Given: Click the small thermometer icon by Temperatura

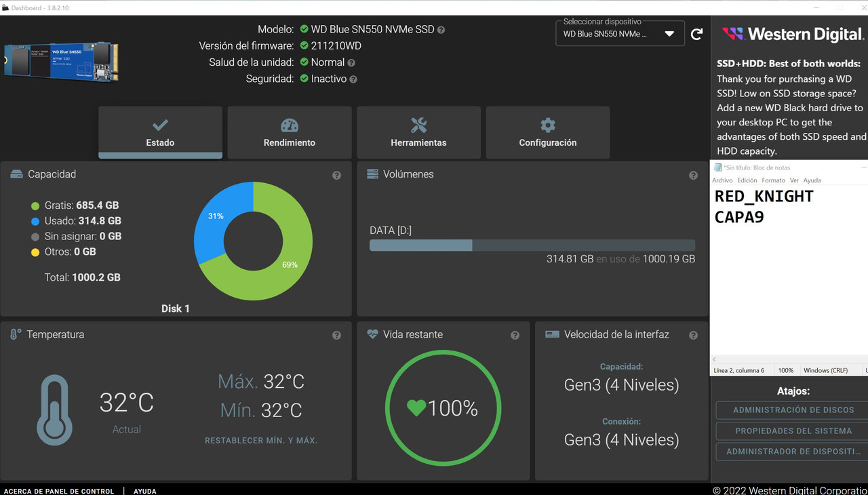Looking at the screenshot, I should 16,334.
